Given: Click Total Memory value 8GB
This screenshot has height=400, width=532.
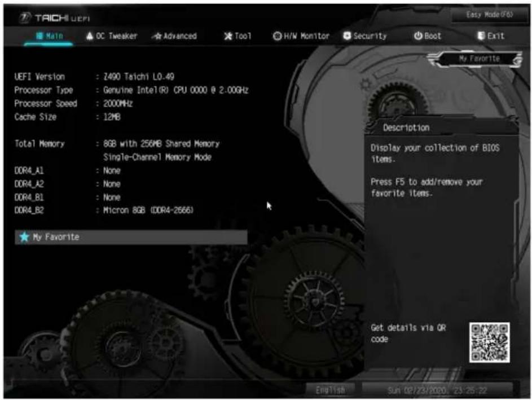Looking at the screenshot, I should point(161,144).
